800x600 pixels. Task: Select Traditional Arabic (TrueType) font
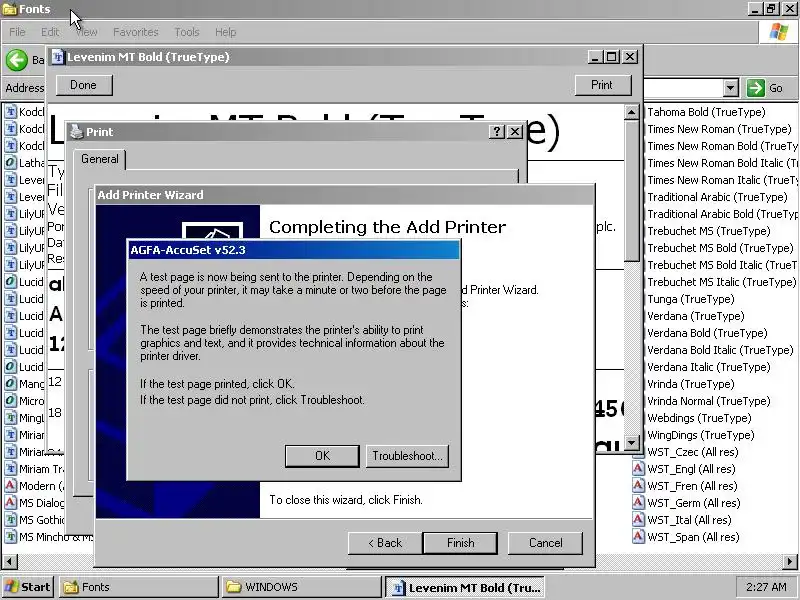(x=717, y=197)
